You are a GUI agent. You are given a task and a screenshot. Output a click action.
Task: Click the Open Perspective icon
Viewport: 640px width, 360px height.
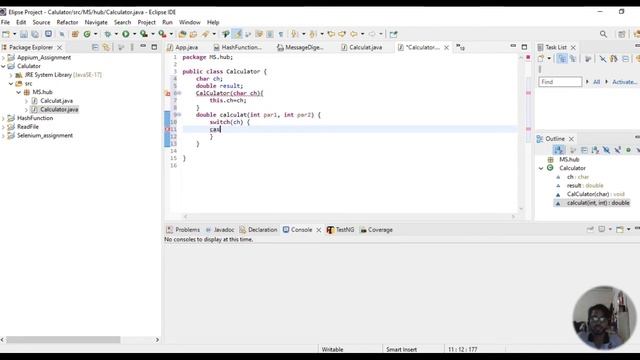click(x=622, y=34)
